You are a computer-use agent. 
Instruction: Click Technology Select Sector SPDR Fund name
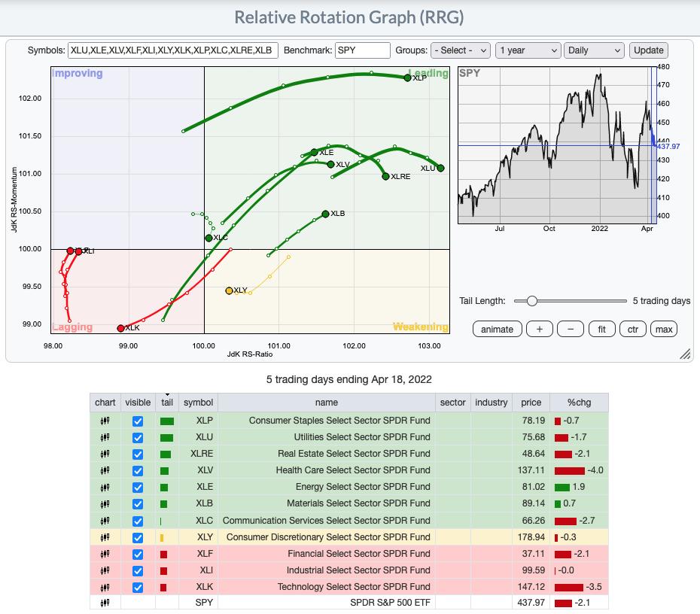coord(354,587)
